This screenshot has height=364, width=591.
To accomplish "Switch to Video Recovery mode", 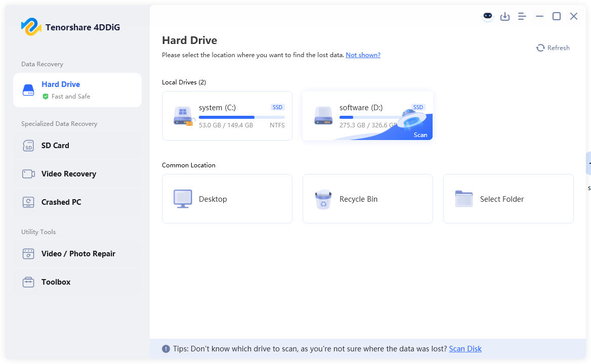I will [x=77, y=174].
